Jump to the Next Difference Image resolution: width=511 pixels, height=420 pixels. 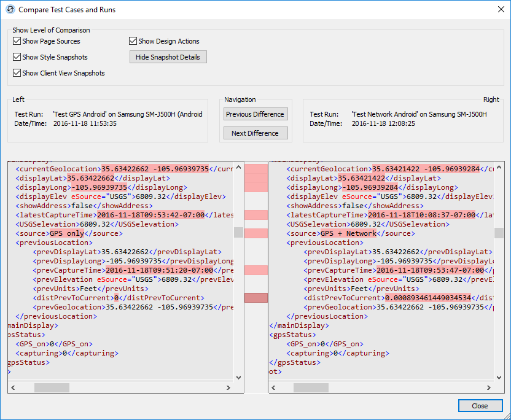click(255, 133)
